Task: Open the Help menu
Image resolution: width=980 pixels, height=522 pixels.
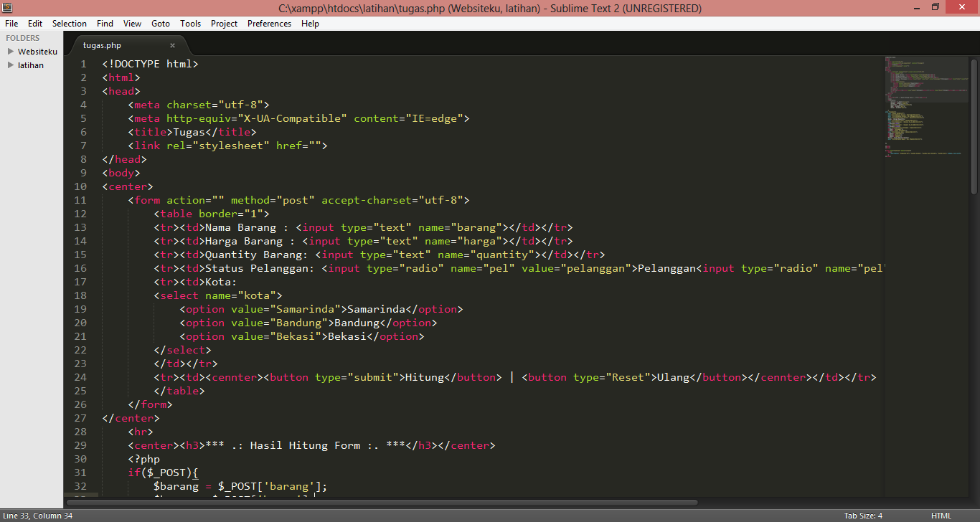Action: [x=310, y=23]
